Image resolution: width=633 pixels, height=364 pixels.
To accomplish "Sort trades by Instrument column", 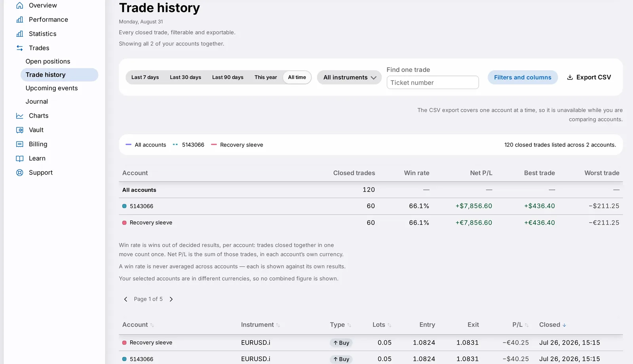I will click(x=260, y=325).
